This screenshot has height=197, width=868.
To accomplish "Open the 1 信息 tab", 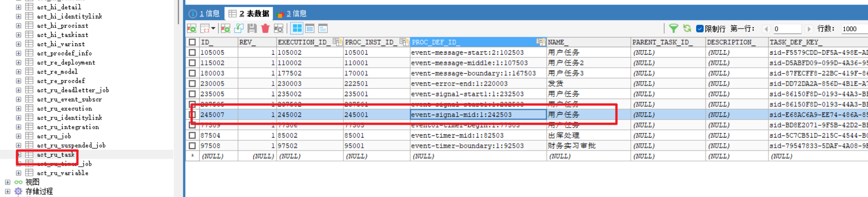I will coord(205,13).
